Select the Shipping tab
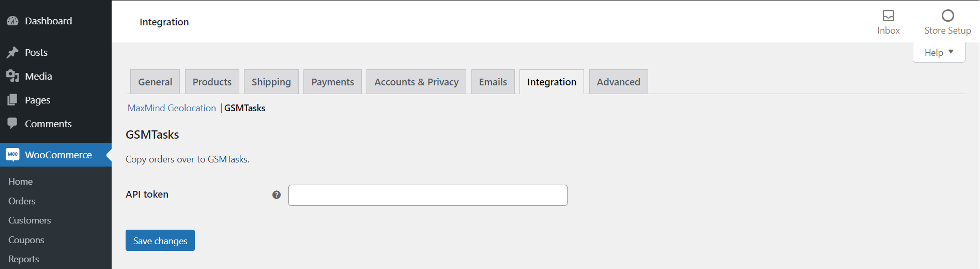 [271, 82]
